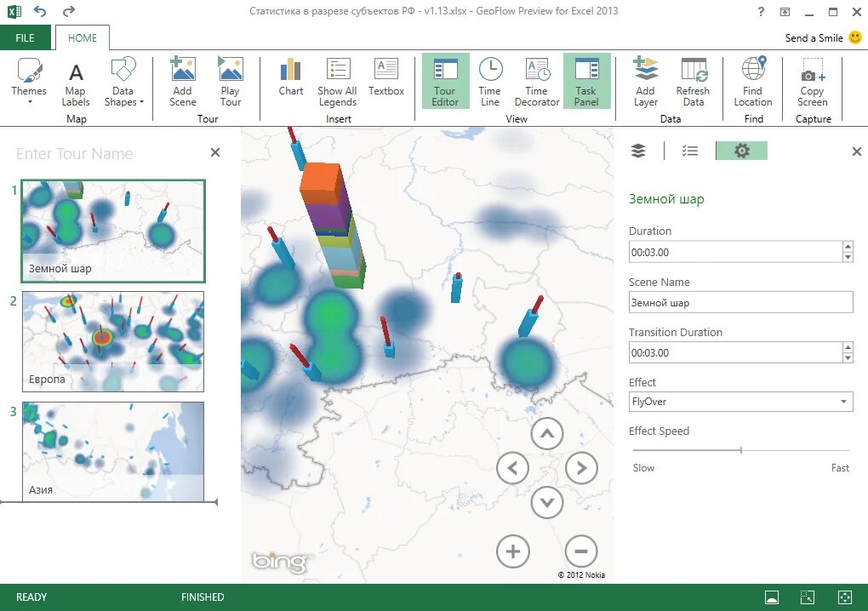Toggle the Task Panel
Viewport: 868px width, 611px height.
pos(586,82)
